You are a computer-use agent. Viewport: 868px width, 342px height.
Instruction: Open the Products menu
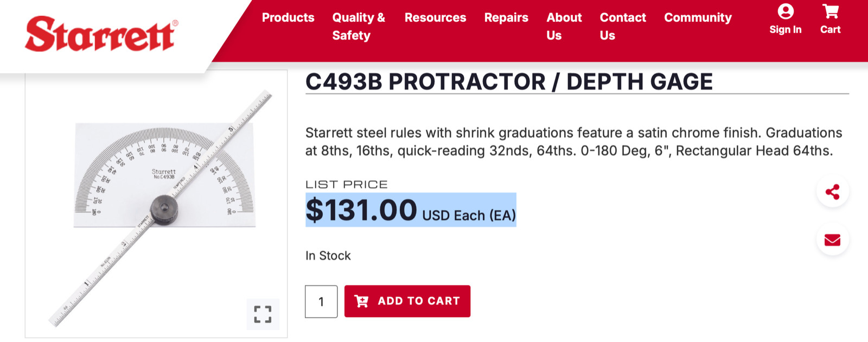tap(288, 17)
